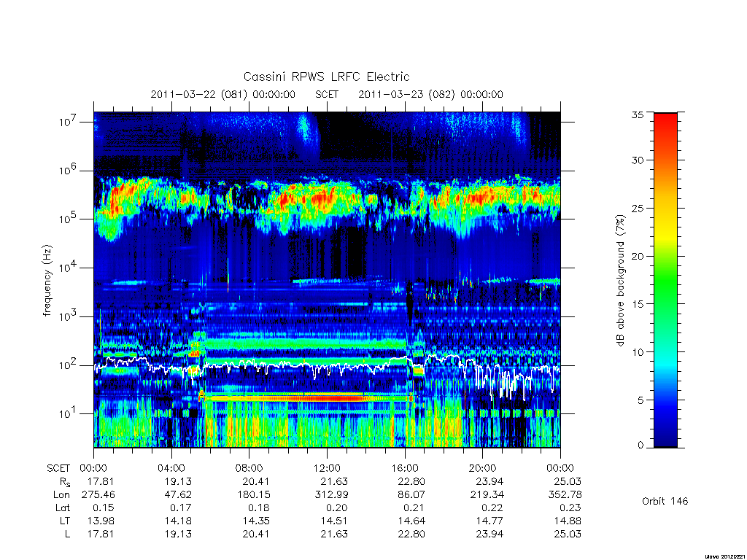
Task: Click start date '2011-03-22 (081) 00:00:00'
Action: pos(223,94)
